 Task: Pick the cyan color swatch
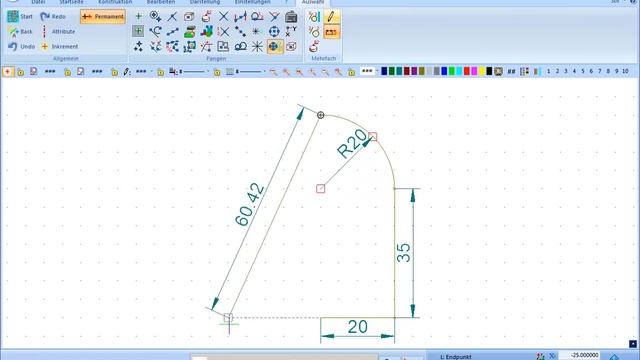point(459,72)
